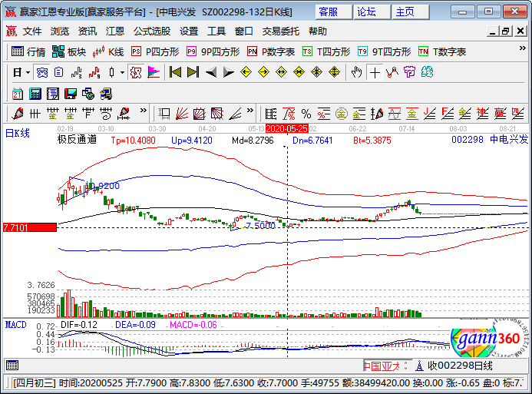Viewport: 532px width, 394px height.
Task: Click the yellow diamond eight-point star icon
Action: click(x=316, y=72)
